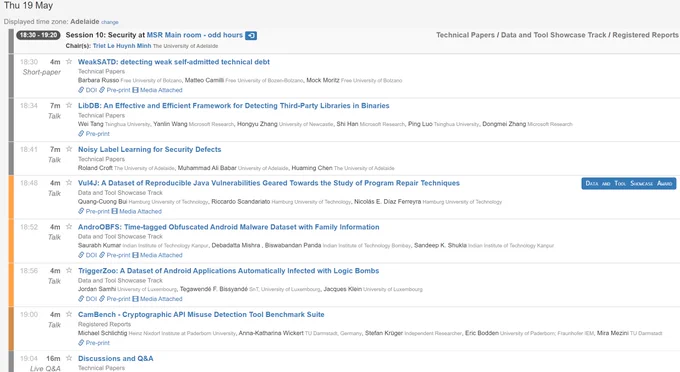Change the displayed time zone

110,22
